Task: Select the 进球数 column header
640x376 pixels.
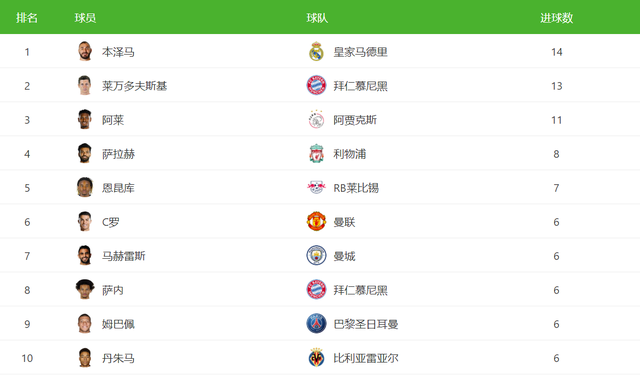Action: [556, 18]
